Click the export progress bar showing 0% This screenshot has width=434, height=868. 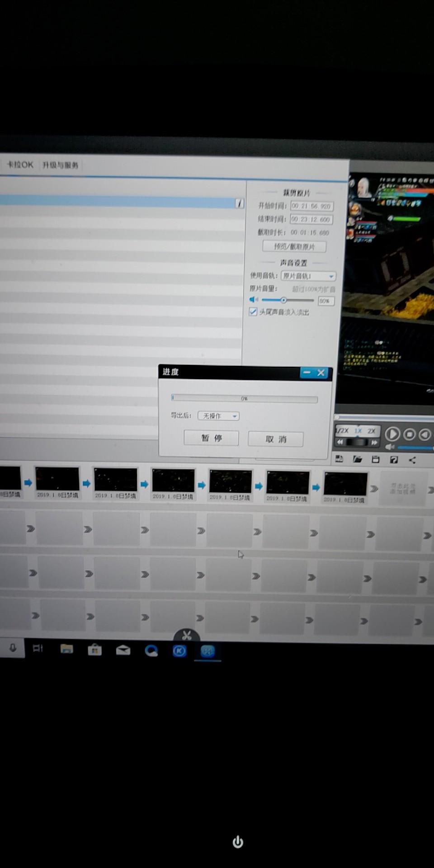click(245, 399)
